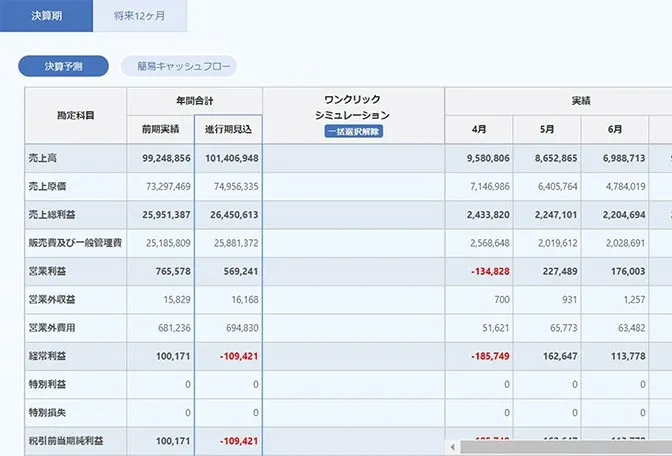This screenshot has height=456, width=672.
Task: Click the value 569,241
Action: tap(241, 271)
